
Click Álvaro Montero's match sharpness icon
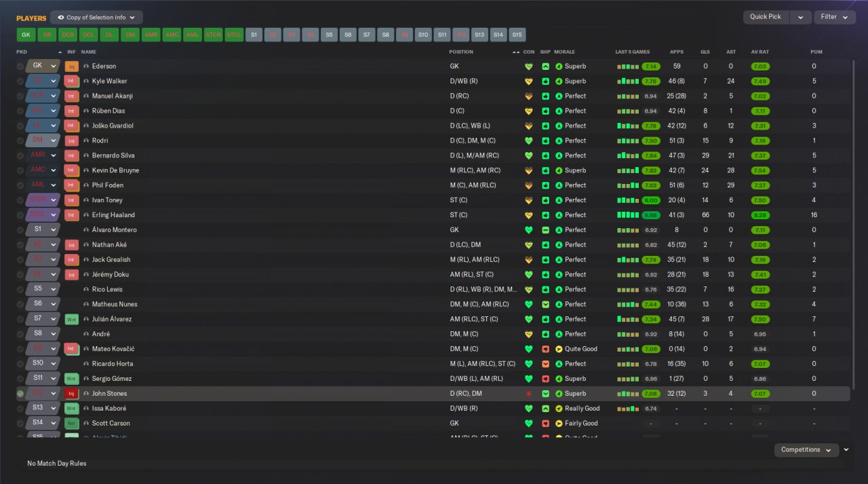pos(546,230)
